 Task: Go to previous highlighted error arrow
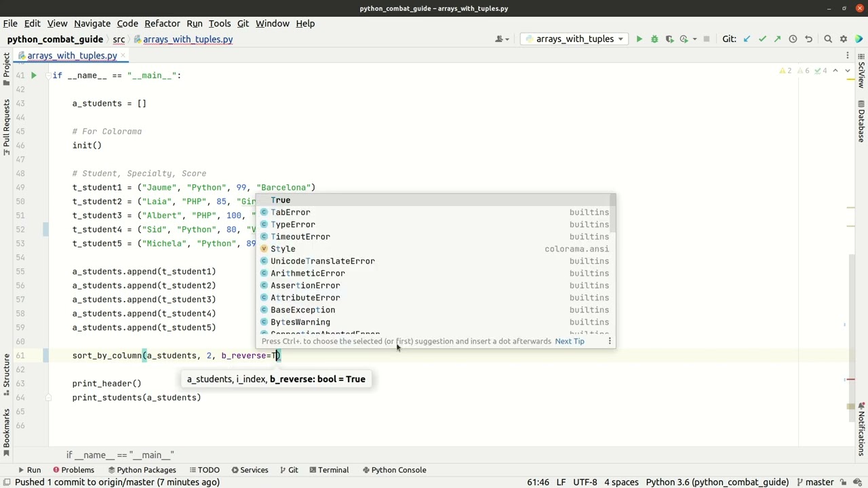coord(835,70)
